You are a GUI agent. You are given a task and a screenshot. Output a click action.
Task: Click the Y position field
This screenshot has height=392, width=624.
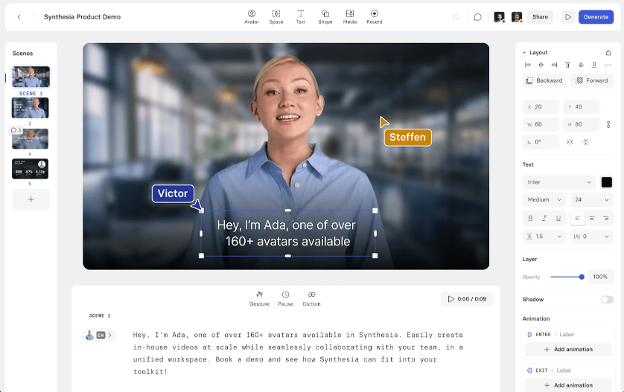581,107
